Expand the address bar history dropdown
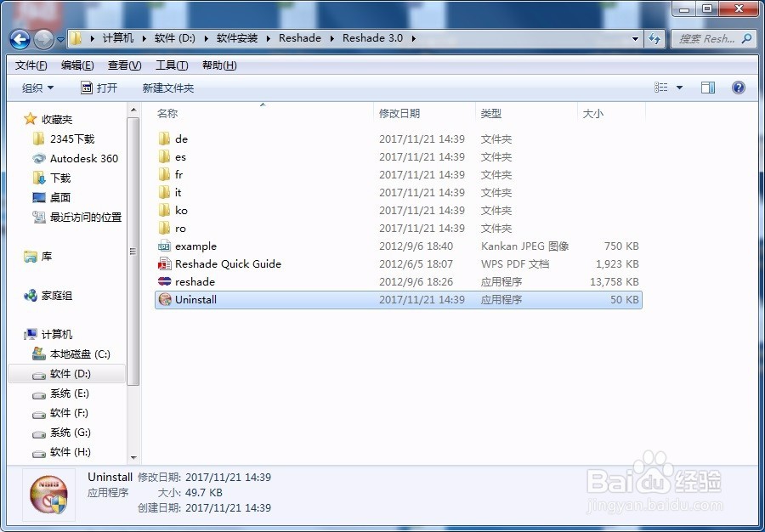This screenshot has width=765, height=532. (x=635, y=38)
